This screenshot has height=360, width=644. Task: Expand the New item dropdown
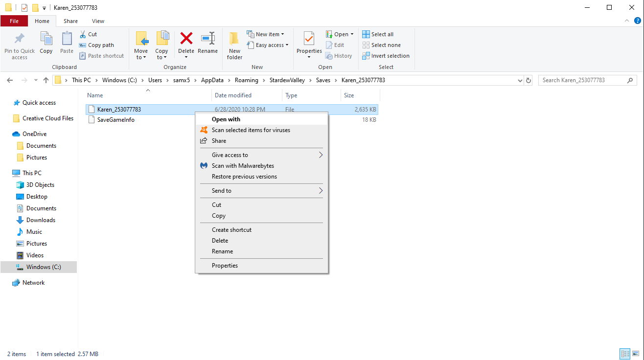(x=265, y=34)
